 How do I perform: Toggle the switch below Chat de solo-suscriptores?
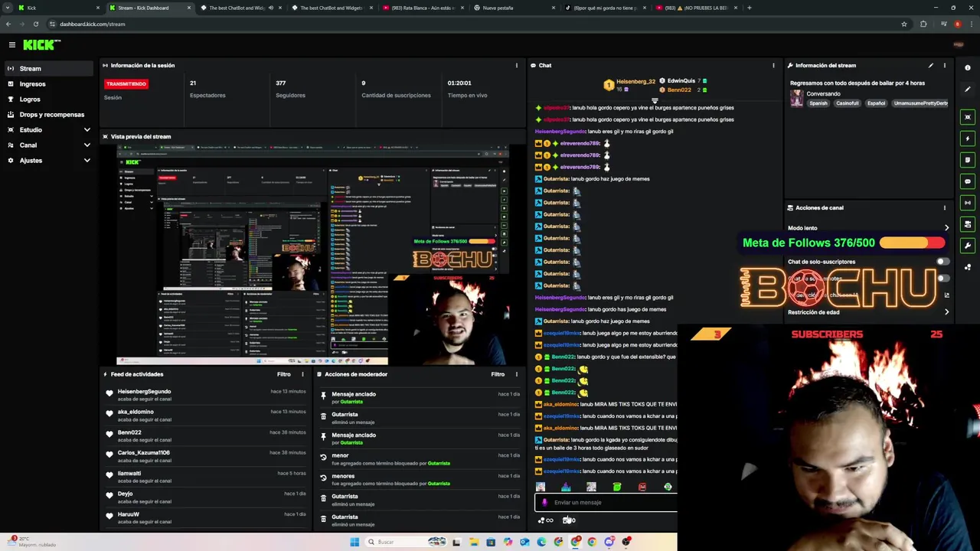942,279
